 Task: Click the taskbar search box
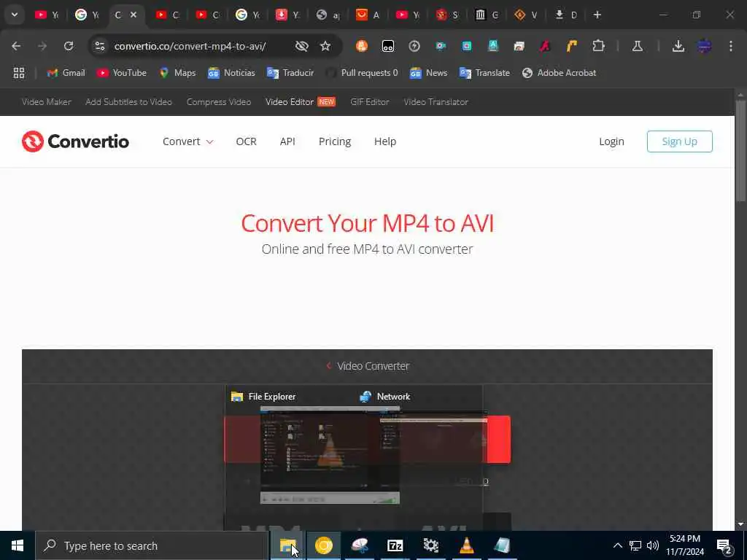[x=152, y=545]
